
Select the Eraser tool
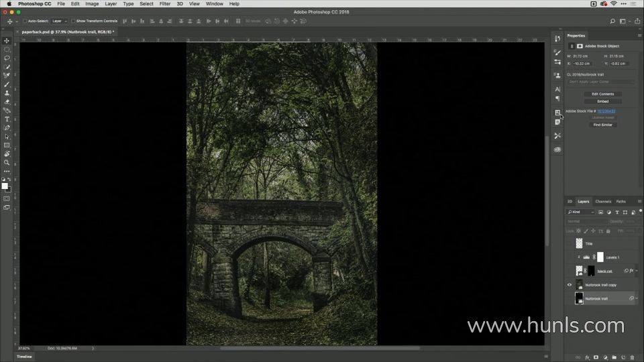7,101
